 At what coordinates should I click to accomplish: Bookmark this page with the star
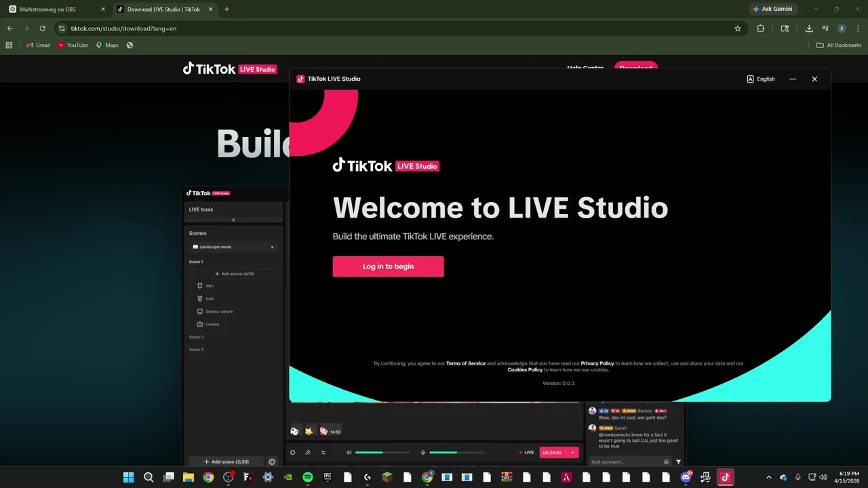(738, 28)
